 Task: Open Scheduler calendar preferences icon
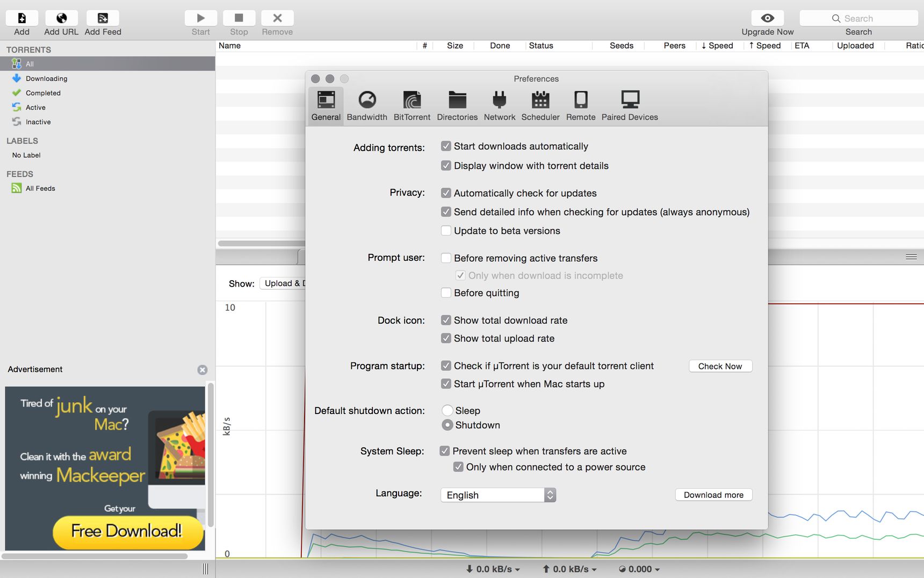(540, 106)
